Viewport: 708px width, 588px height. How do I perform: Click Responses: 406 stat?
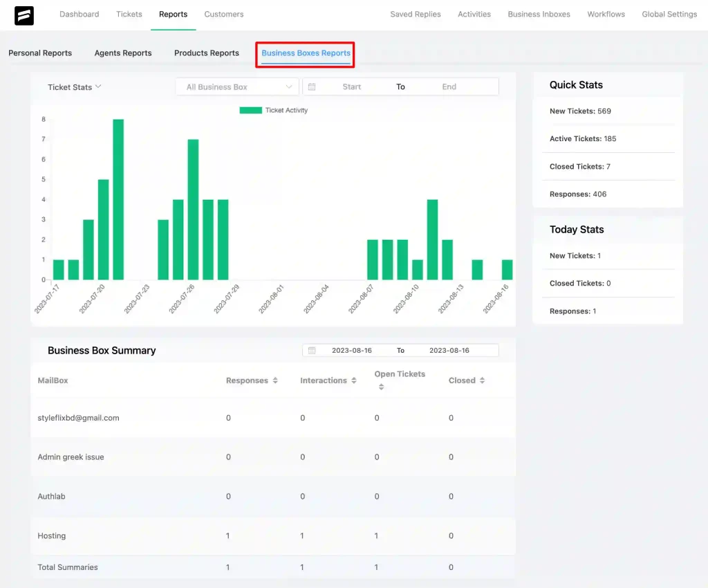tap(577, 194)
